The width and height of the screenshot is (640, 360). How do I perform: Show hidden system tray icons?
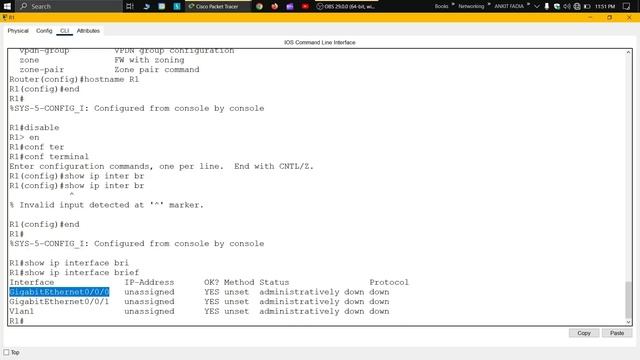point(537,6)
